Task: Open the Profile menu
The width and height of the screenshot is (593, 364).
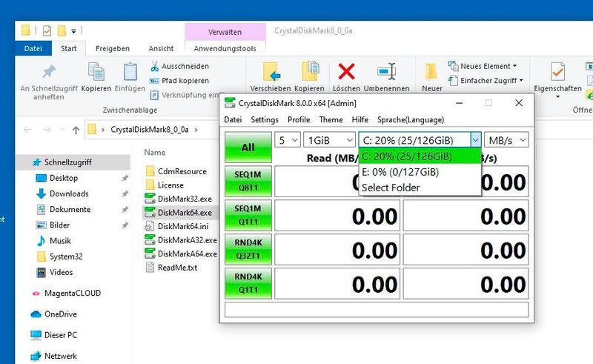Action: click(299, 120)
